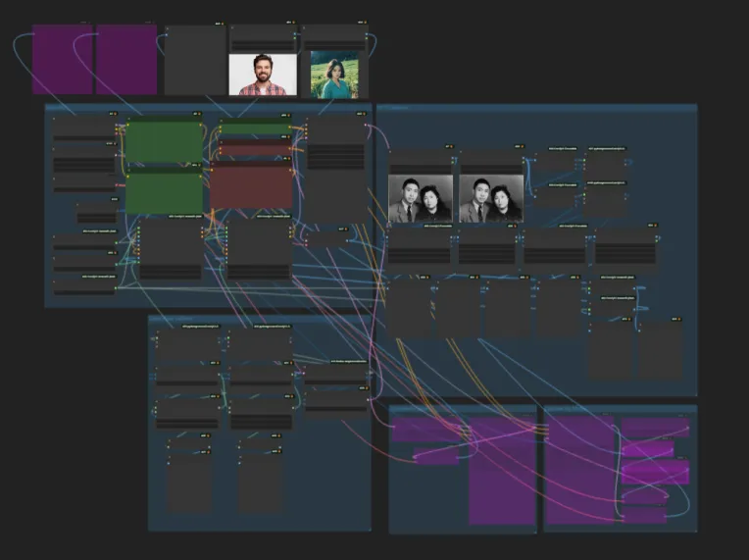Screen dimensions: 749x560
Task: Click the lower large green node
Action: (x=164, y=192)
